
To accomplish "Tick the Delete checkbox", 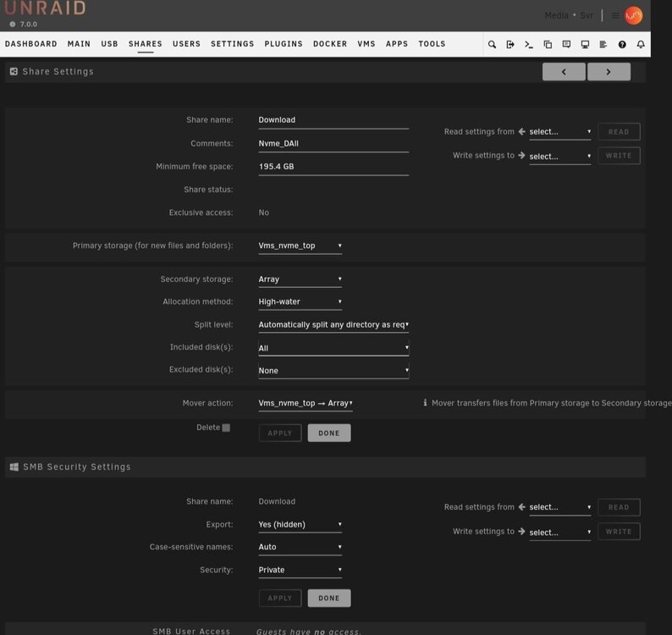I will [226, 428].
